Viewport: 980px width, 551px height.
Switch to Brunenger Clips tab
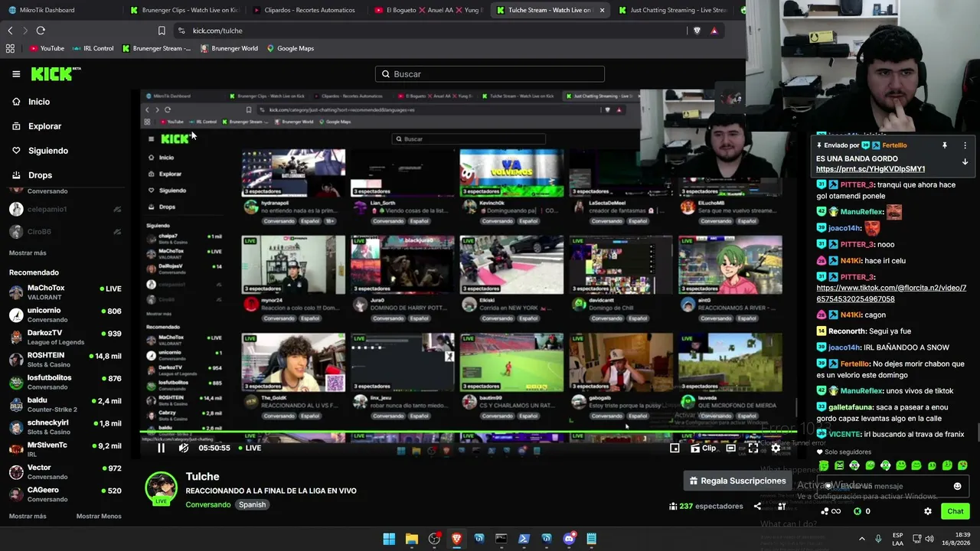(x=184, y=10)
